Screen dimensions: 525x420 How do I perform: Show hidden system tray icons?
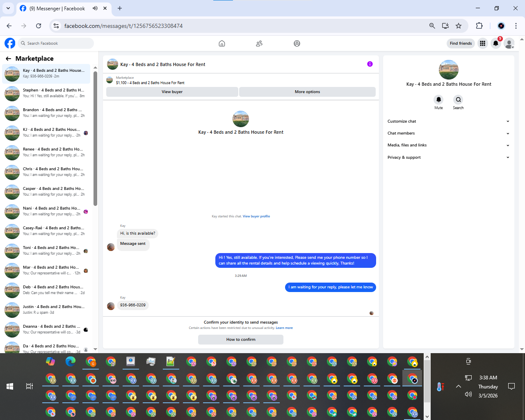coord(459,386)
